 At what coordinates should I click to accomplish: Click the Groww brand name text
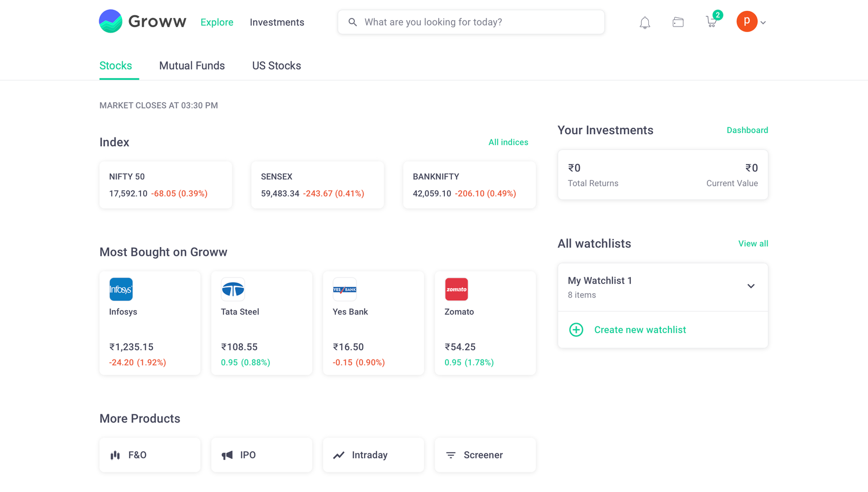coord(157,22)
